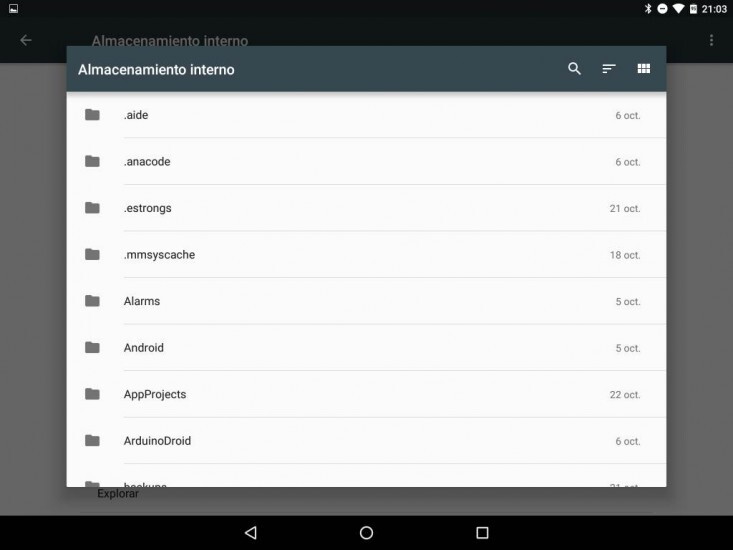Tap the Android home circle button
The image size is (733, 550).
point(366,533)
